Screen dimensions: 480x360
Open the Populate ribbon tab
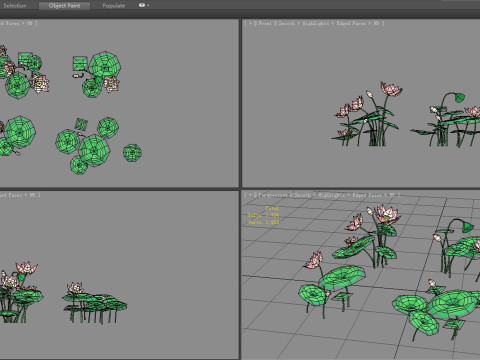(x=114, y=6)
